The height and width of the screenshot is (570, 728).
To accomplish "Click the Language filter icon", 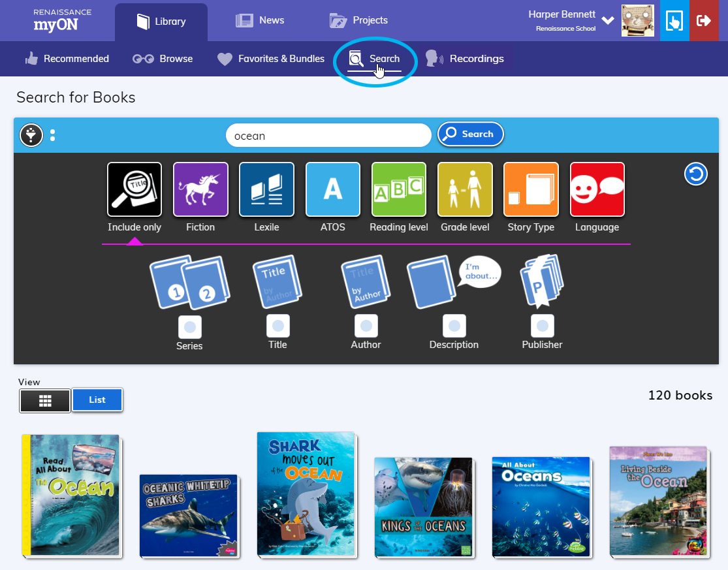I will point(597,189).
